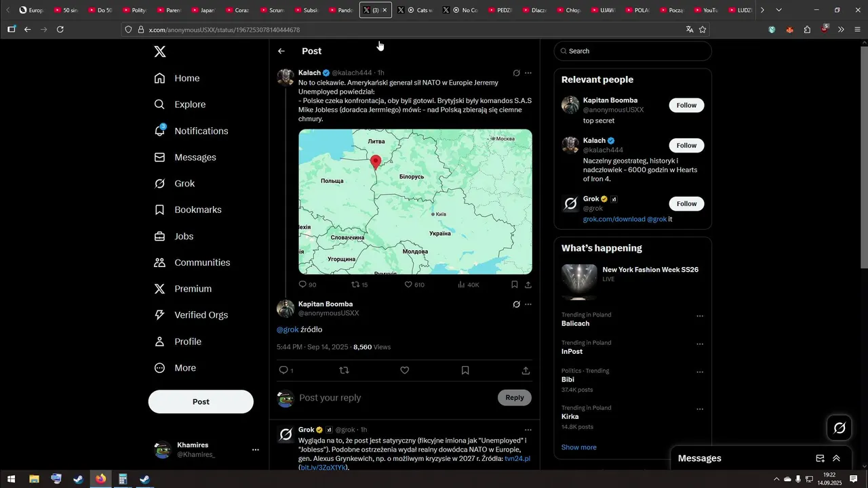Open Profile page

click(178, 342)
